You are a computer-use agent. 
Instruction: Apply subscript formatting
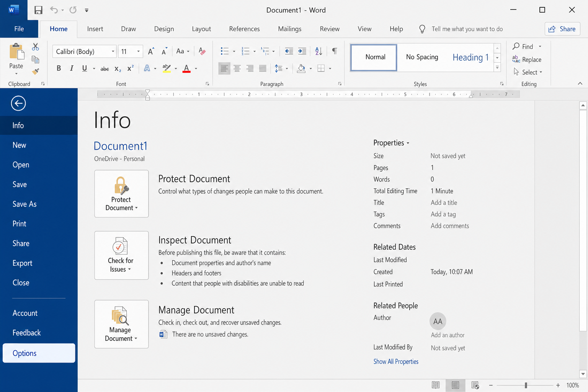(x=118, y=69)
